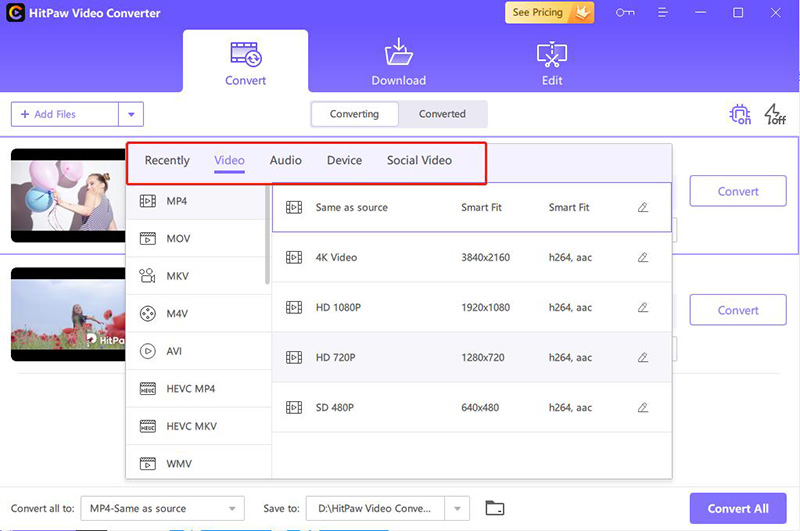Switch to the Download tab
Screen dimensions: 800x531
tap(398, 61)
